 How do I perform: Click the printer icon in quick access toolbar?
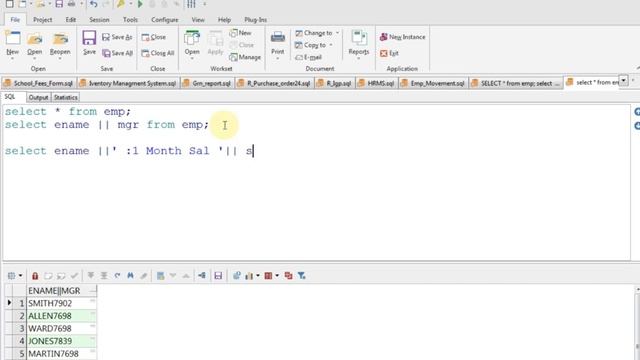coord(71,4)
